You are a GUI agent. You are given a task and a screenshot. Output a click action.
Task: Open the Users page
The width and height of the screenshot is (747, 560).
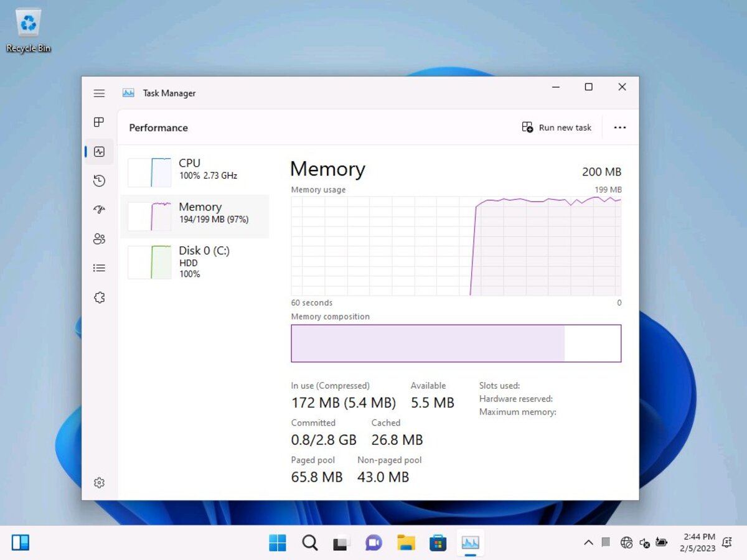pyautogui.click(x=99, y=239)
